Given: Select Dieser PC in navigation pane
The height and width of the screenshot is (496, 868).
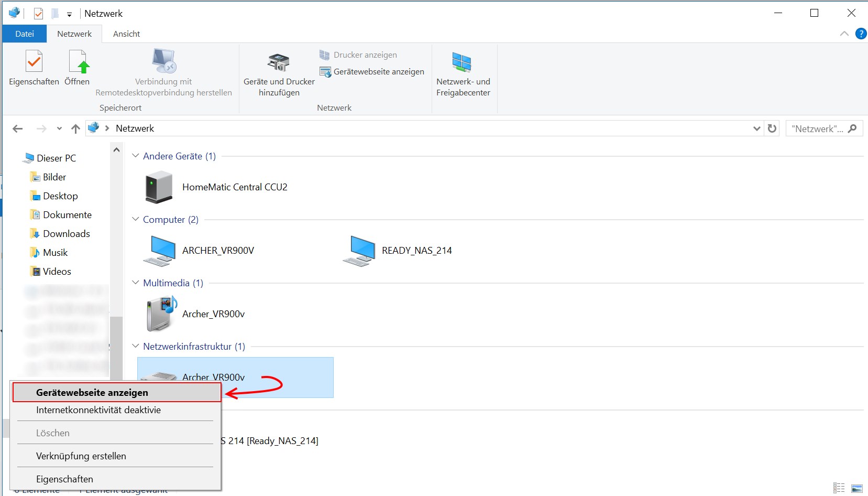Looking at the screenshot, I should coord(50,158).
